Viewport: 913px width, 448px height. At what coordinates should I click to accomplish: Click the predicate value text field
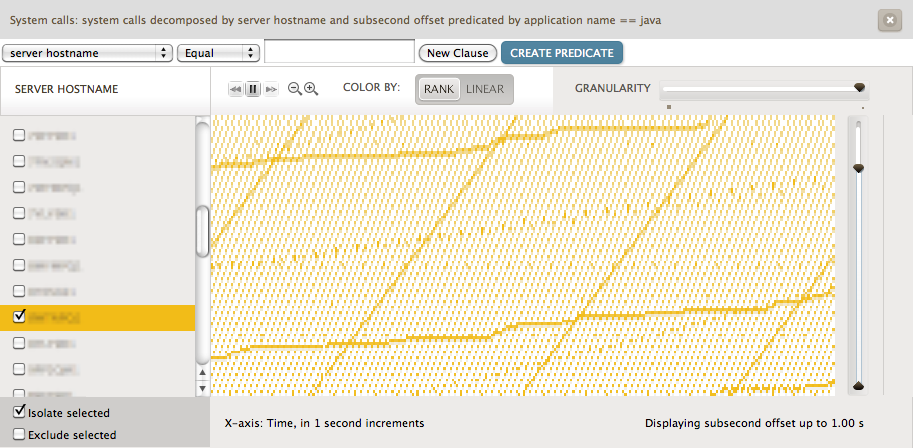(x=339, y=52)
